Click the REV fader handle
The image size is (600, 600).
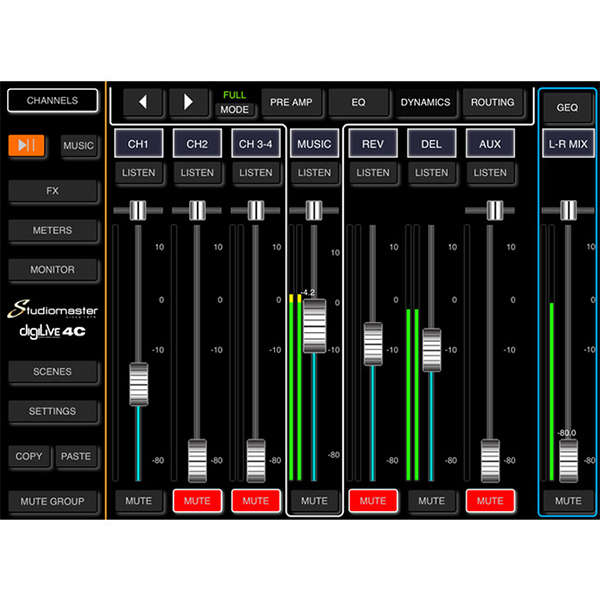[373, 344]
